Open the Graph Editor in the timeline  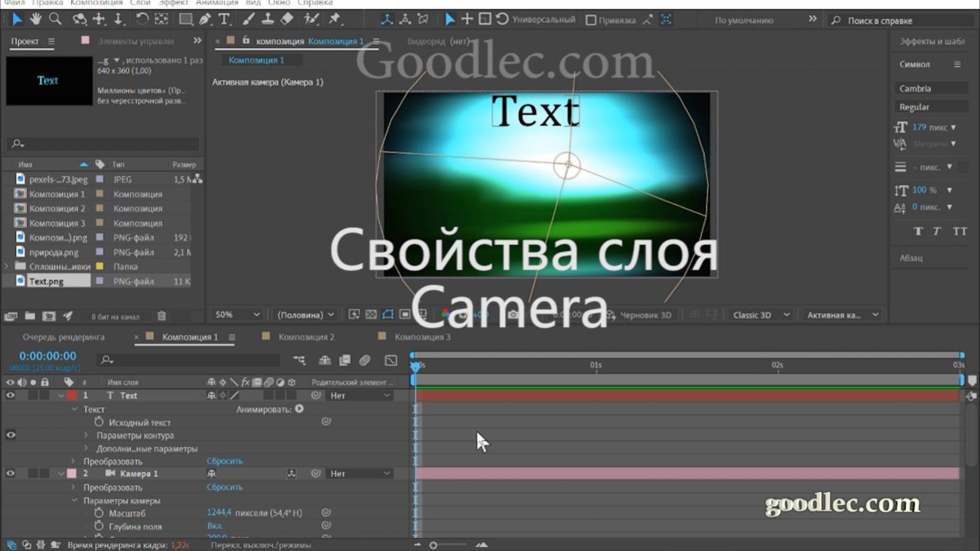pyautogui.click(x=390, y=361)
